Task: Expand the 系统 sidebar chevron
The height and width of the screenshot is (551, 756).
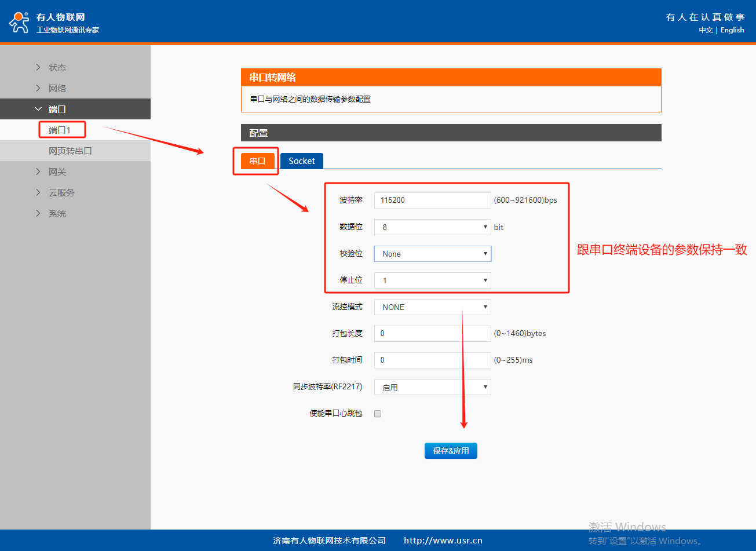Action: (38, 213)
